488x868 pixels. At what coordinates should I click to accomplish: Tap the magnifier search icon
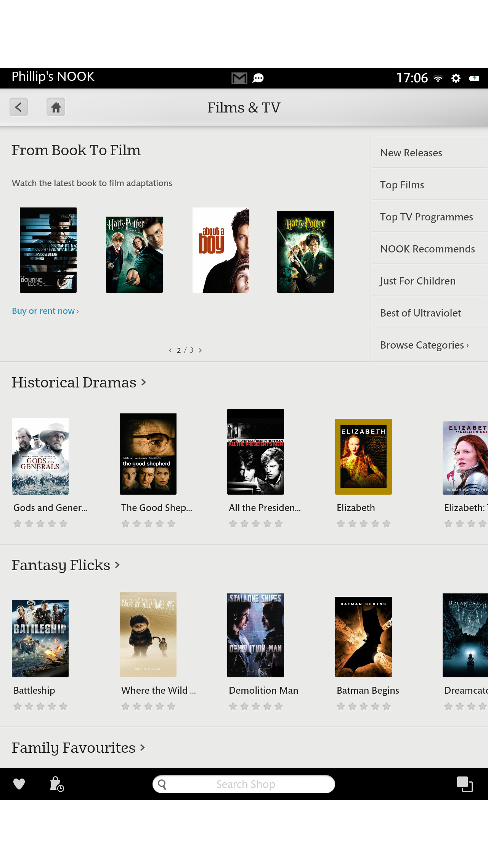point(162,784)
